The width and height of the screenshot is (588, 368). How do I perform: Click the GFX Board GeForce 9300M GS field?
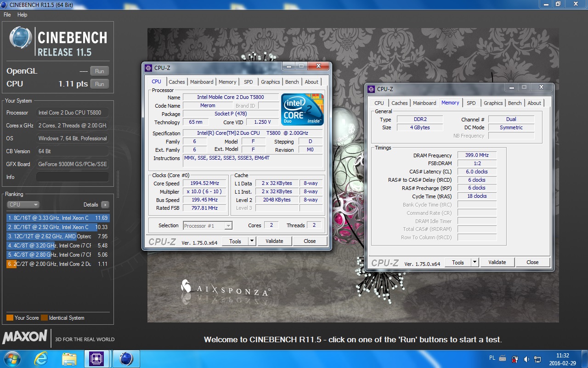click(73, 164)
